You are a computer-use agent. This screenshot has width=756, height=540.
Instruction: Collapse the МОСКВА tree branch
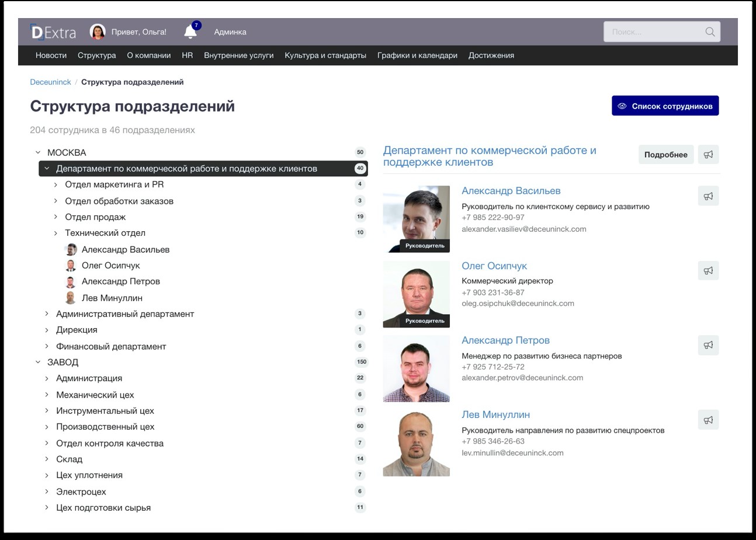click(x=36, y=152)
